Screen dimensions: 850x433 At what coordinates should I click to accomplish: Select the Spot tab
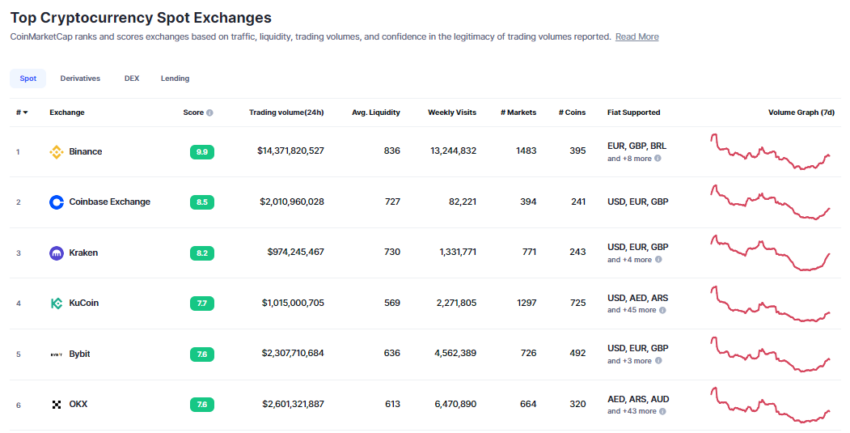28,78
